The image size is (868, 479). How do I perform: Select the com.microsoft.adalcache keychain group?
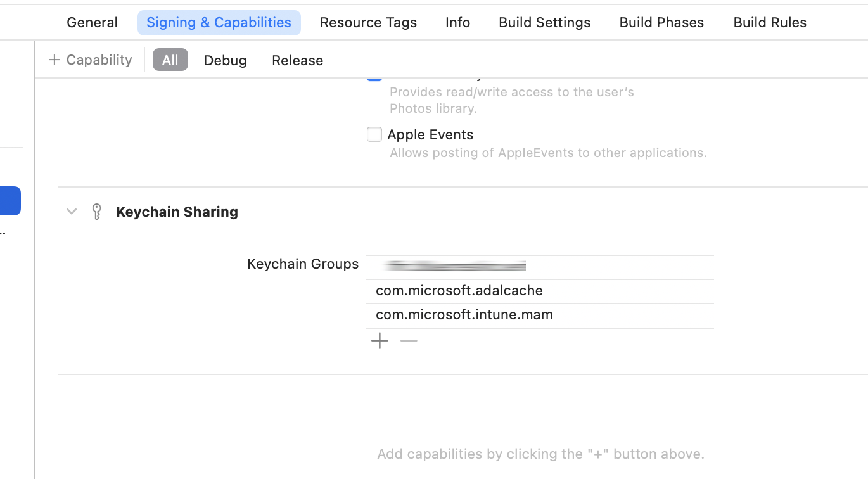(x=459, y=290)
